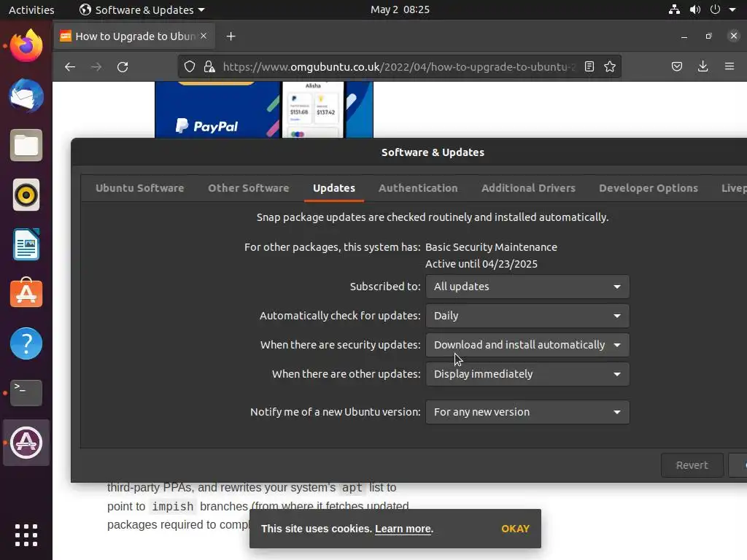Switch to Authentication tab

418,188
